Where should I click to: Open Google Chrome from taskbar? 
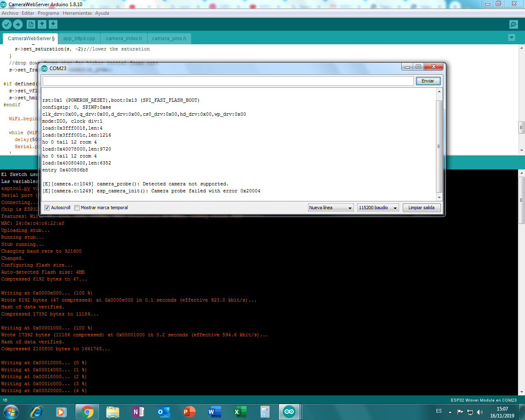point(87,412)
